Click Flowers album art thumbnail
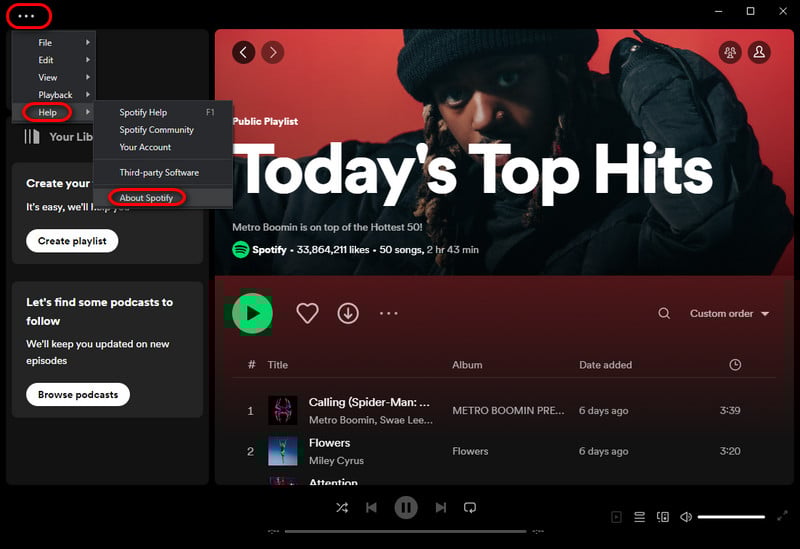This screenshot has width=800, height=549. pos(283,451)
